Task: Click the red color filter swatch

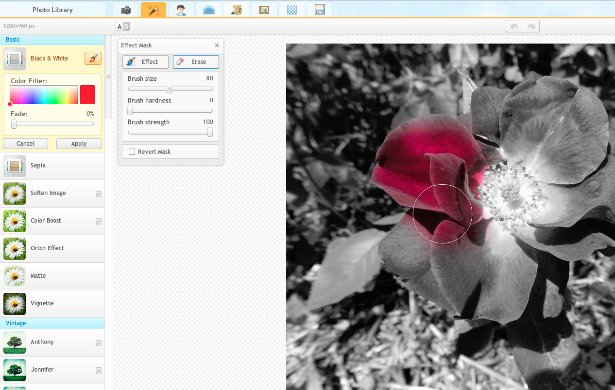Action: [87, 95]
